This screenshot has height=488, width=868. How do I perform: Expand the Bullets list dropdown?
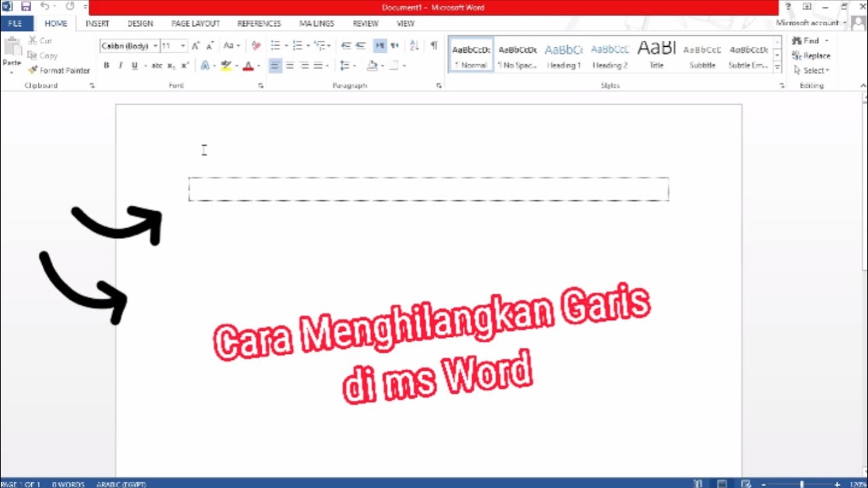(x=286, y=46)
